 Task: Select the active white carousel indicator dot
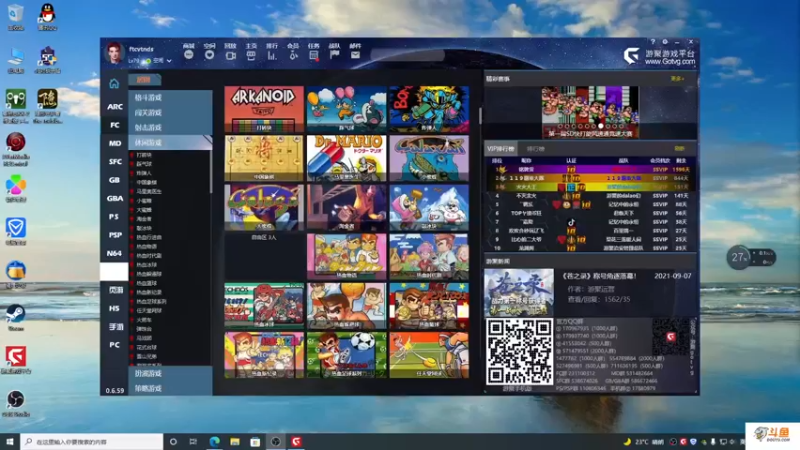(601, 126)
